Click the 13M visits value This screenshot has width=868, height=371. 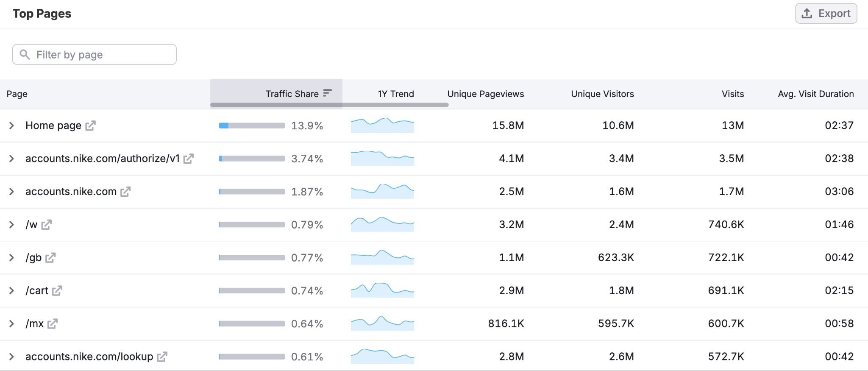[733, 126]
